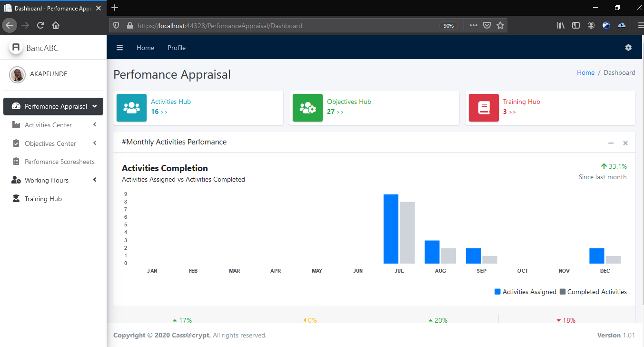Click the red Training Hub book icon
644x347 pixels.
(484, 108)
